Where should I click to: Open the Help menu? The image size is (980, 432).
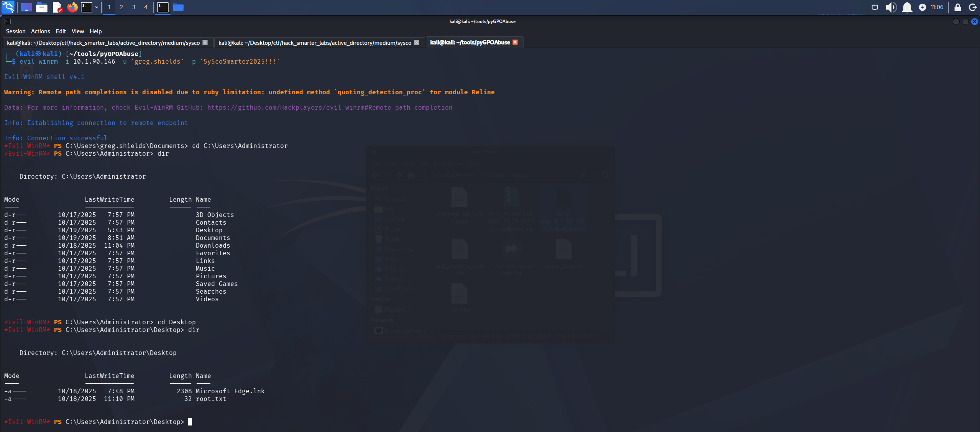96,31
